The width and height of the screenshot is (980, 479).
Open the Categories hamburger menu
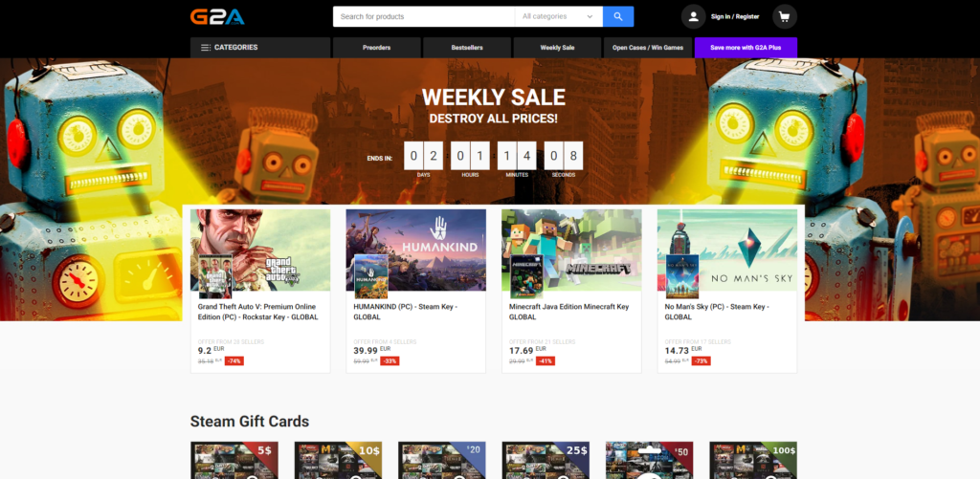coord(260,48)
